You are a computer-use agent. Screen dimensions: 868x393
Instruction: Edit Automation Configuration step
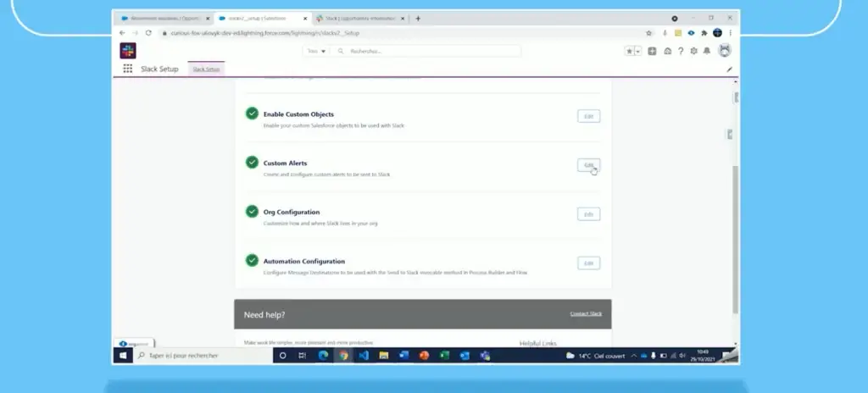[588, 263]
